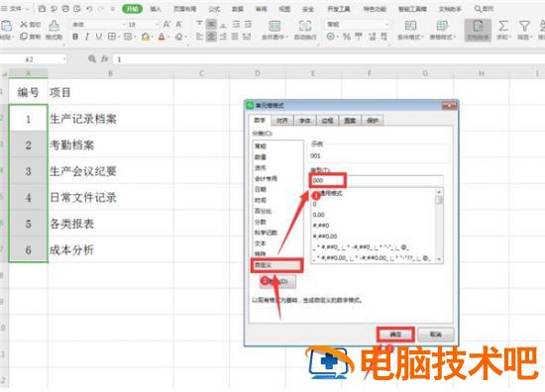Switch to Alignment tab in dialog

point(282,121)
